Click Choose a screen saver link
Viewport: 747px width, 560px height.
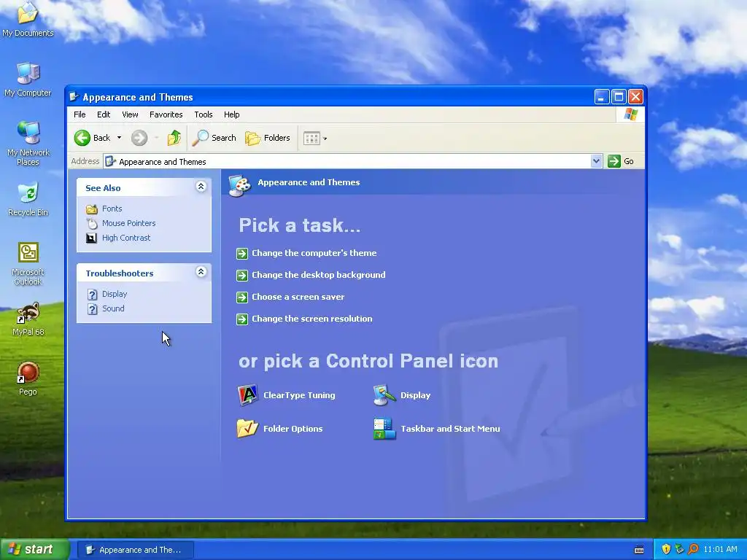(298, 297)
